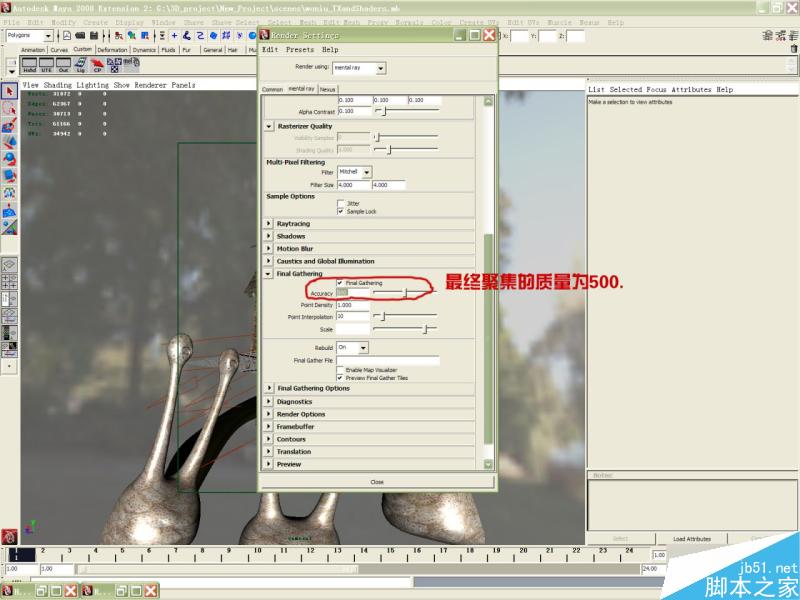
Task: Switch to four view layout
Action: click(x=9, y=282)
